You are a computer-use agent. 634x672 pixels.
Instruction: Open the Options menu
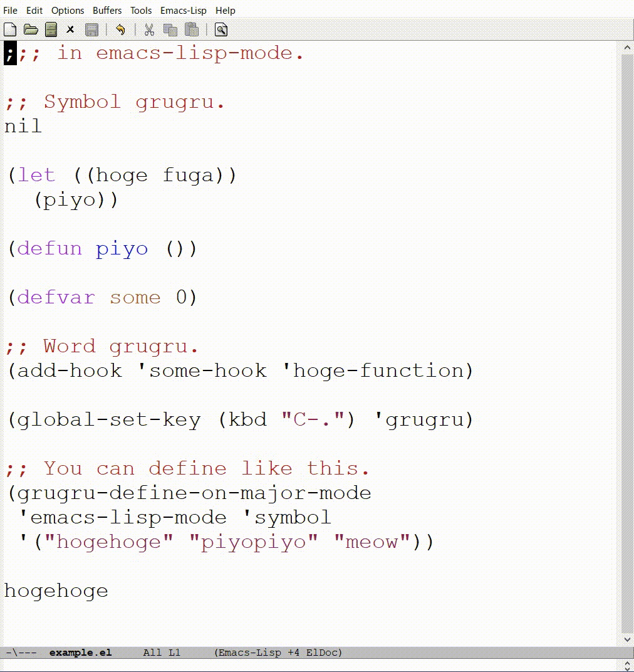pyautogui.click(x=68, y=10)
